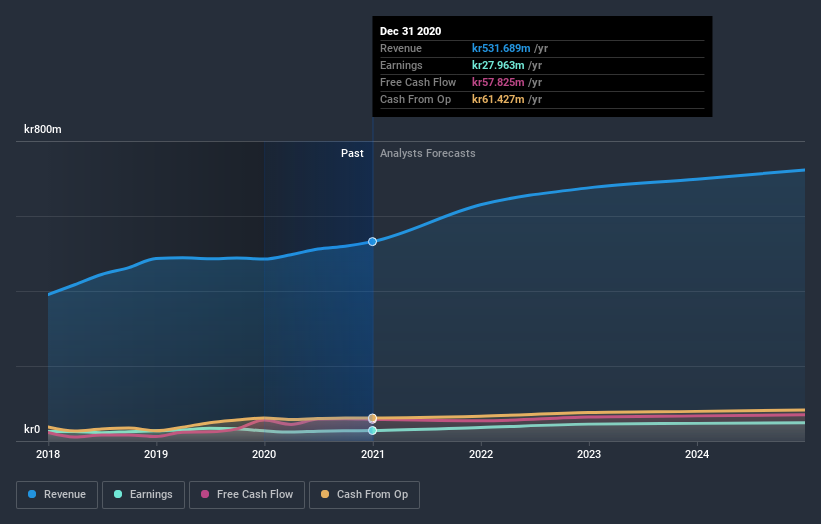Click the kr57.825m free cash flow value
The height and width of the screenshot is (524, 821).
coord(498,82)
